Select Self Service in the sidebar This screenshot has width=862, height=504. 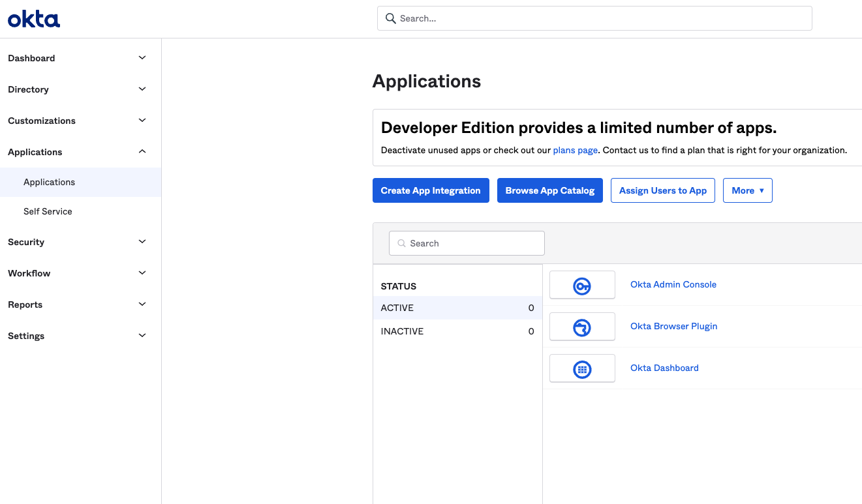(x=48, y=211)
